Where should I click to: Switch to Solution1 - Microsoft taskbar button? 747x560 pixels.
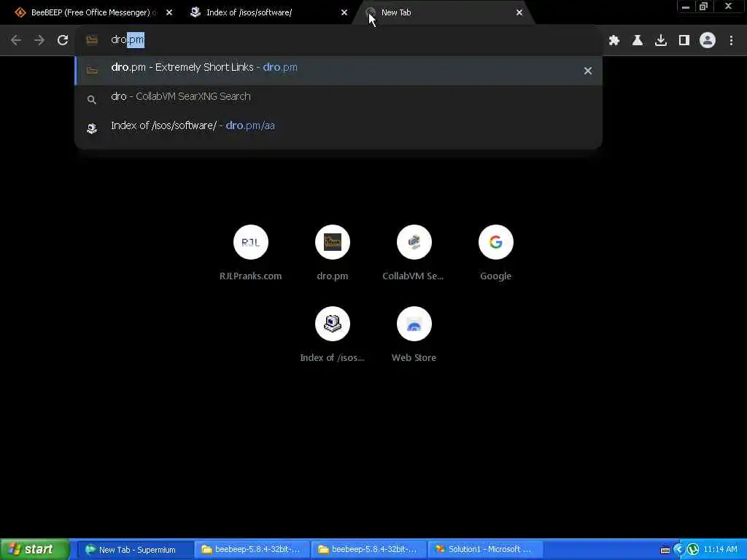pos(486,550)
